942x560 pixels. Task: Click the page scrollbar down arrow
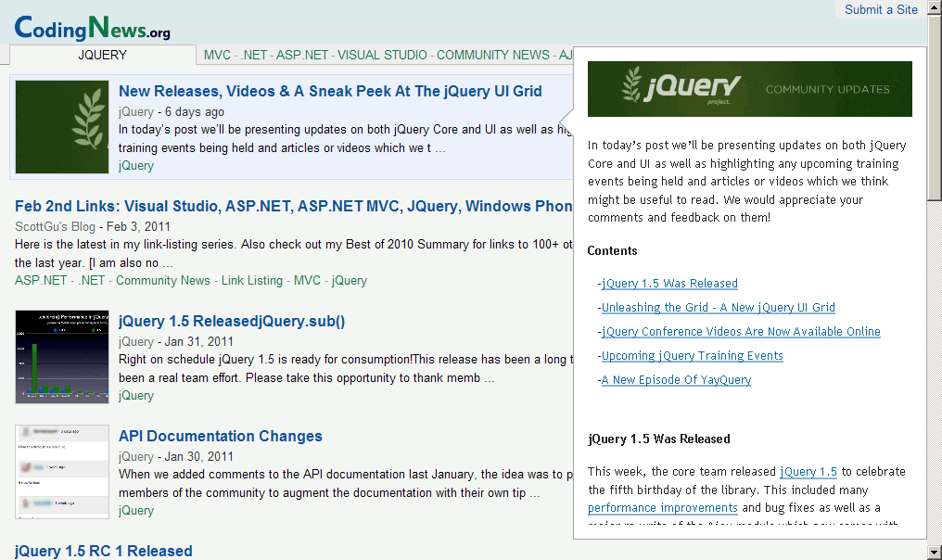click(935, 553)
